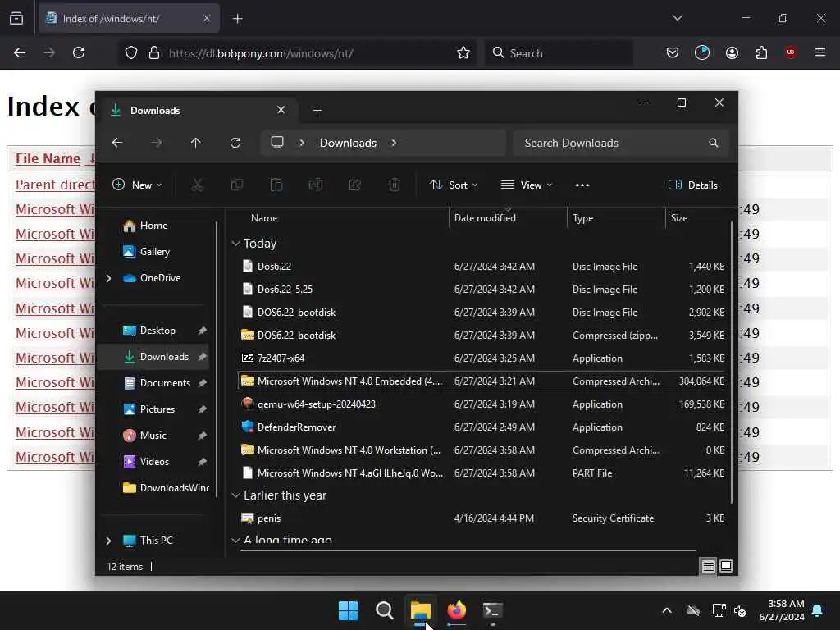
Task: Open the Sort dropdown menu
Action: pyautogui.click(x=453, y=185)
